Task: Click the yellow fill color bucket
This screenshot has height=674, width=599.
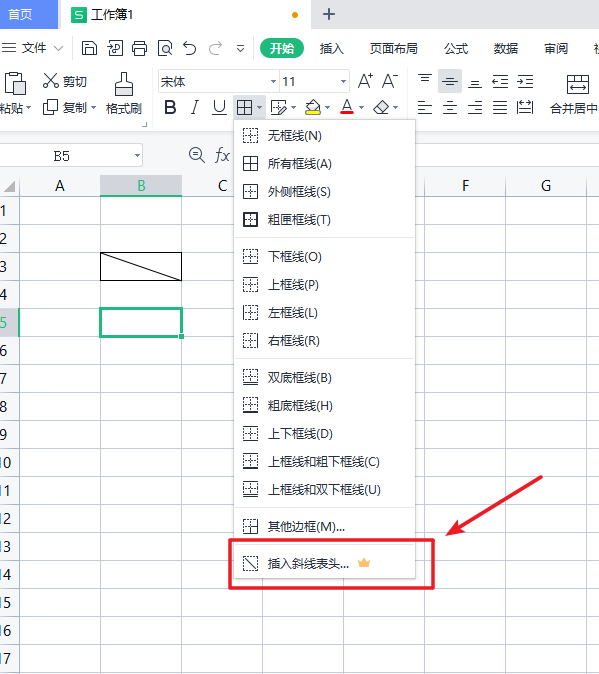Action: point(313,107)
